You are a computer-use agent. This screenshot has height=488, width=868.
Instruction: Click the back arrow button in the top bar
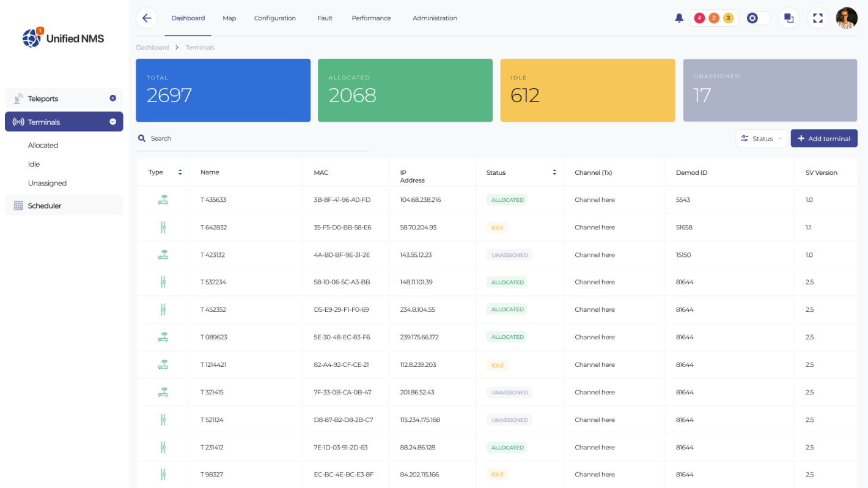coord(147,18)
